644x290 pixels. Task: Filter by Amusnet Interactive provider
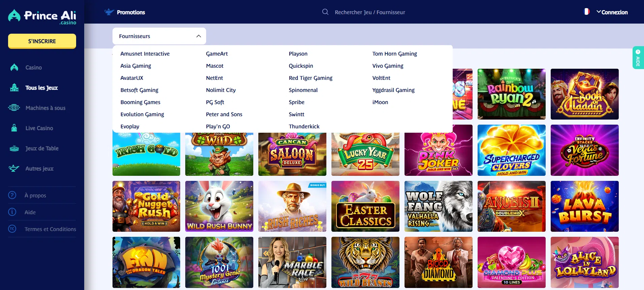coord(145,54)
